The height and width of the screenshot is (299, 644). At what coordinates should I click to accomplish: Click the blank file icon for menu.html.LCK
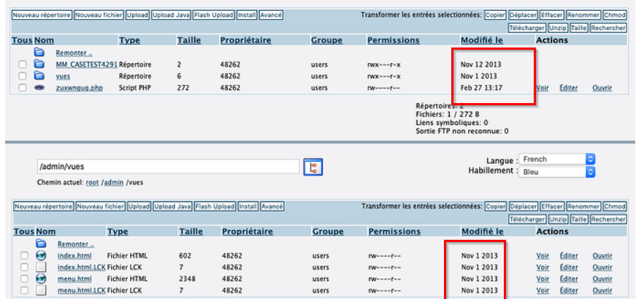[x=41, y=291]
